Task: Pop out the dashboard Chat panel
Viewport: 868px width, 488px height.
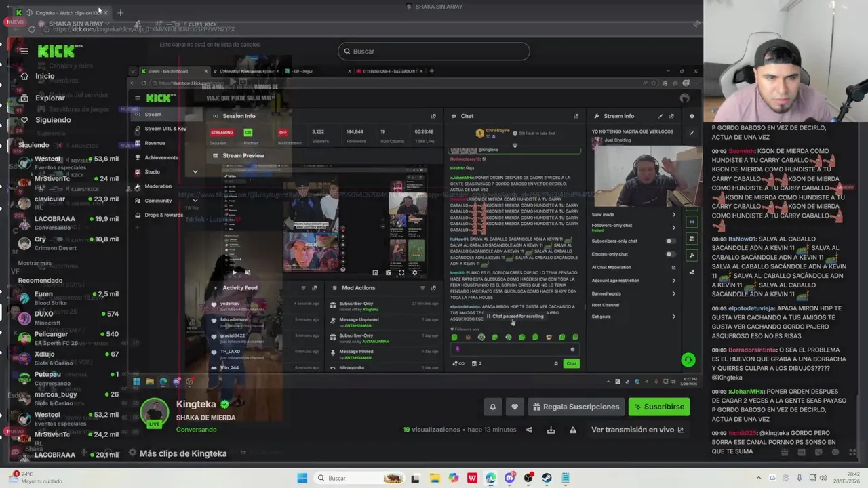Action: (x=576, y=116)
